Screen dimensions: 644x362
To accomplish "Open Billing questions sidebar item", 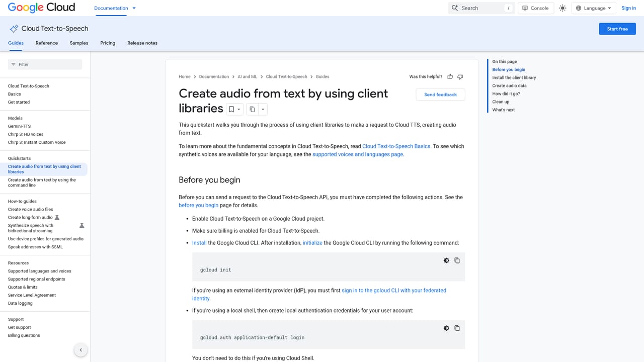I will coord(24,335).
